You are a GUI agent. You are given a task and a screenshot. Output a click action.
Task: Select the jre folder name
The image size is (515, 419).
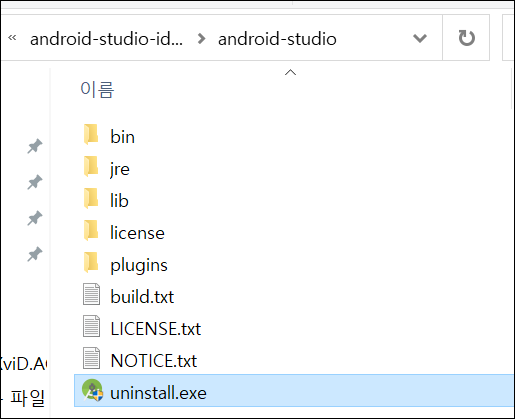click(x=120, y=169)
